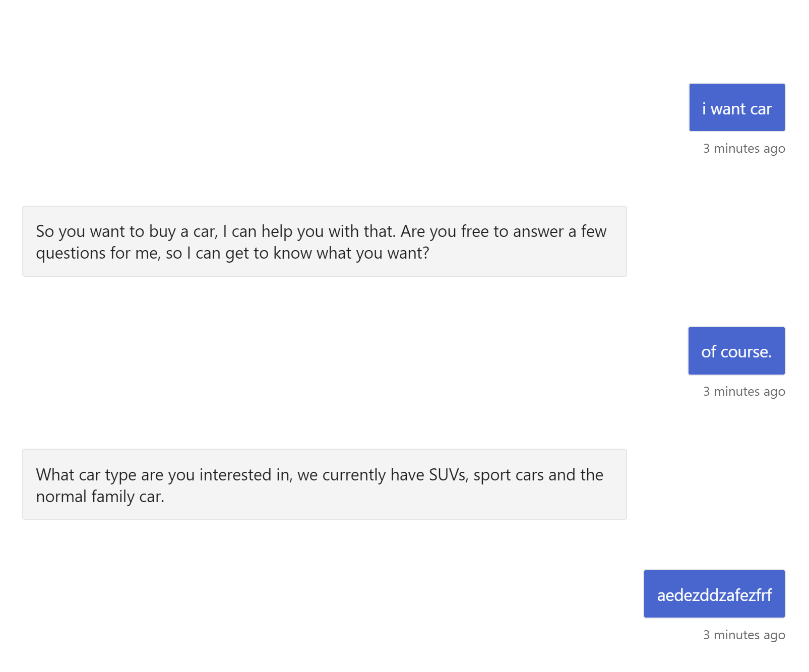The height and width of the screenshot is (672, 809).
Task: Click the "i want car" message bubble
Action: pyautogui.click(x=736, y=107)
